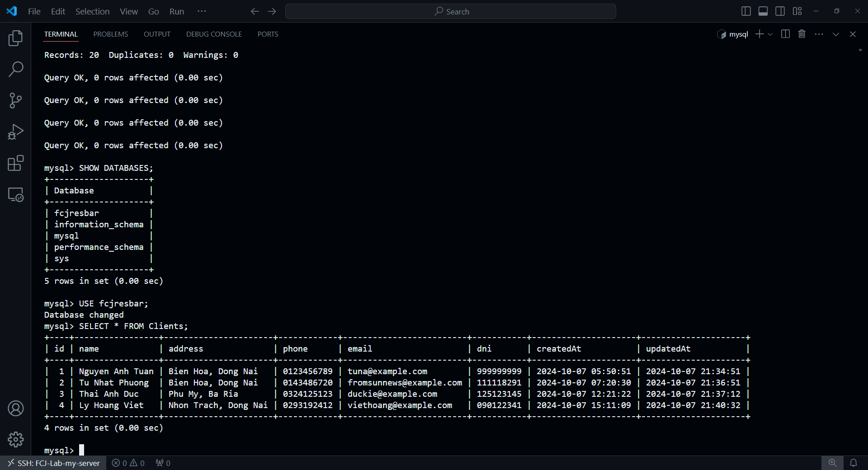
Task: Open the terminal launch profile dropdown
Action: pyautogui.click(x=770, y=34)
